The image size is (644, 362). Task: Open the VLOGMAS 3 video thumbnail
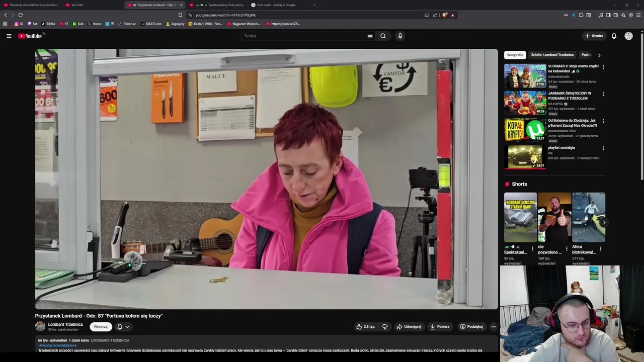(525, 75)
